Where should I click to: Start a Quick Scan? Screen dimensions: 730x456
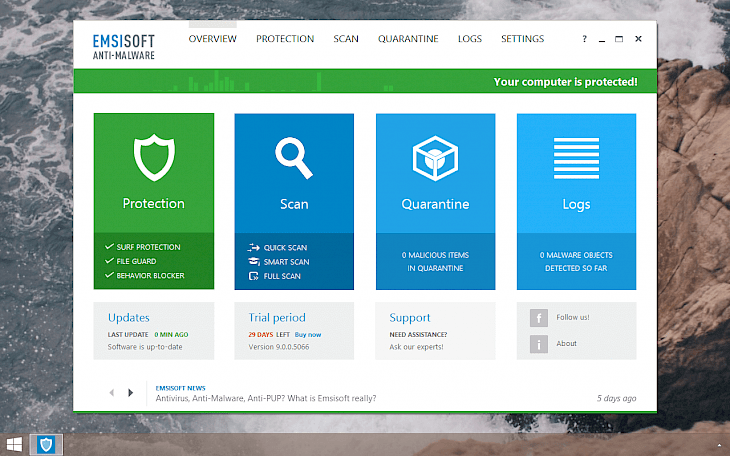tap(285, 247)
